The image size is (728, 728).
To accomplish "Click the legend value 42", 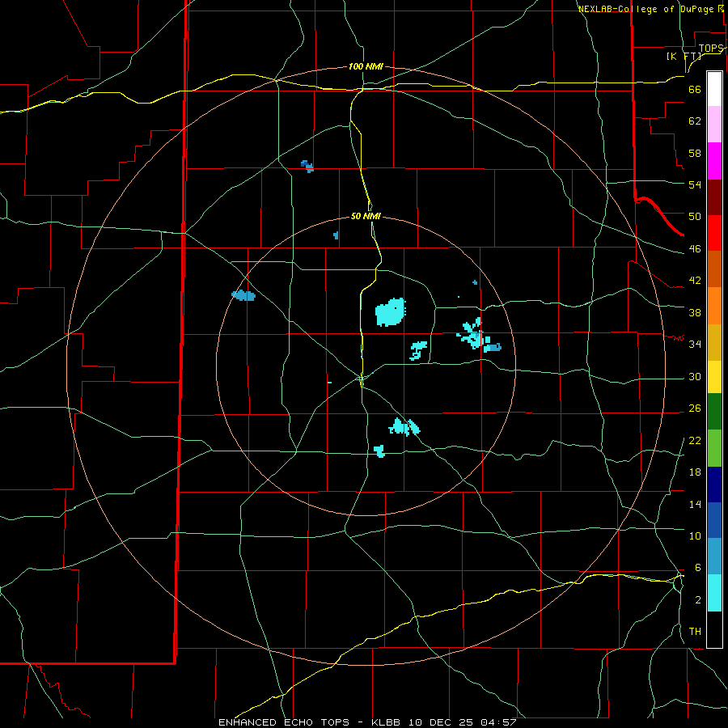I will pyautogui.click(x=695, y=281).
